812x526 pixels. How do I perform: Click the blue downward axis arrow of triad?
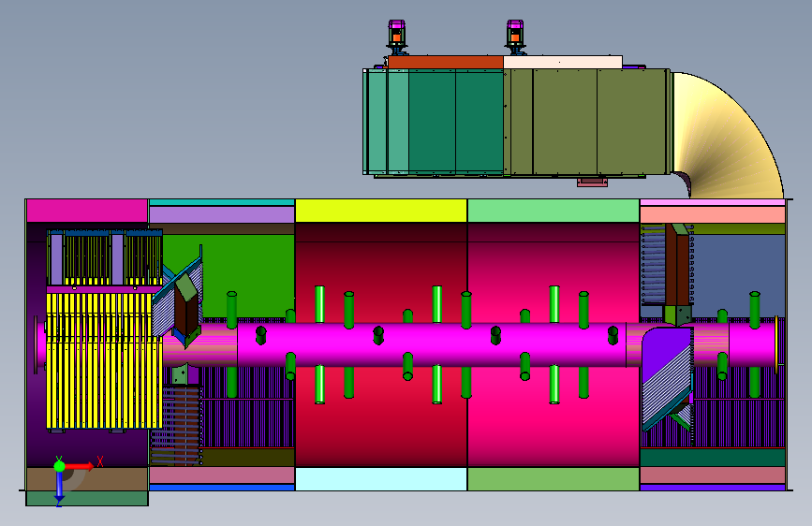(x=59, y=488)
